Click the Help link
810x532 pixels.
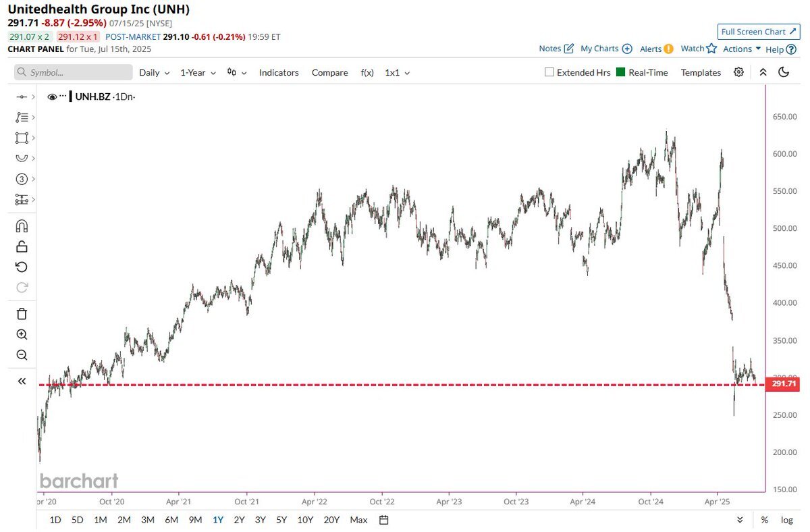coord(775,49)
